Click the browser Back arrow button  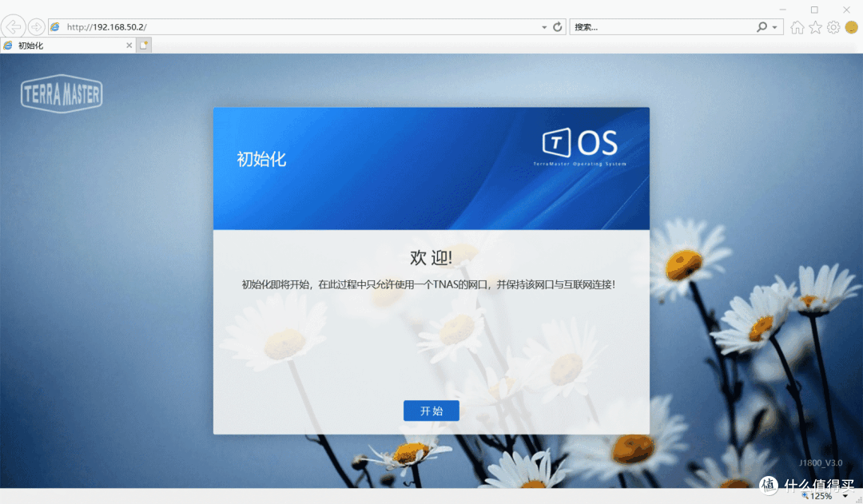coord(13,26)
